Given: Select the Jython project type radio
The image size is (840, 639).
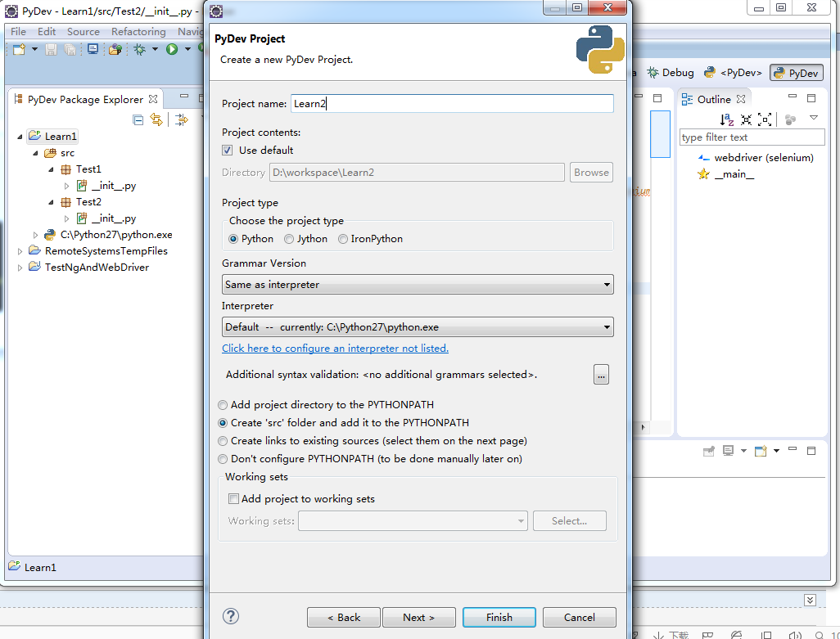Looking at the screenshot, I should click(289, 239).
